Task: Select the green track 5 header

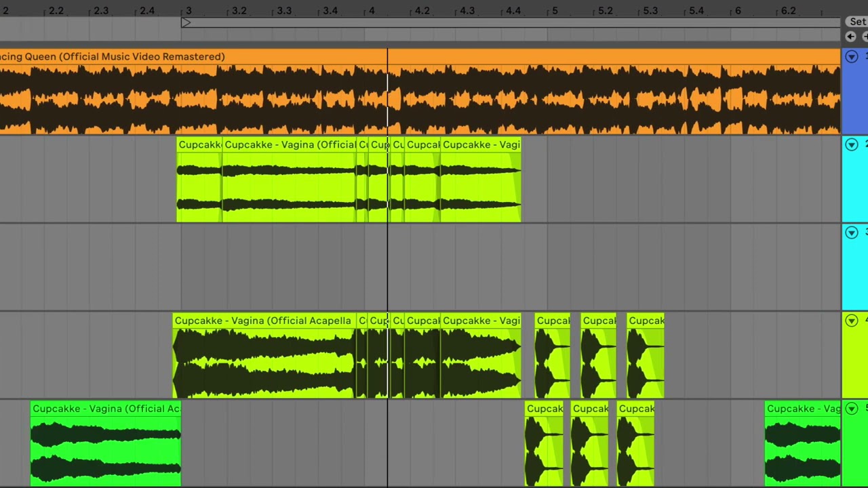Action: (x=855, y=443)
